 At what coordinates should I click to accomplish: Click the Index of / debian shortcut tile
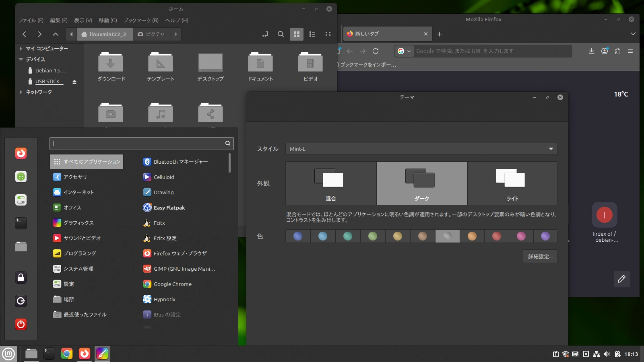point(604,222)
